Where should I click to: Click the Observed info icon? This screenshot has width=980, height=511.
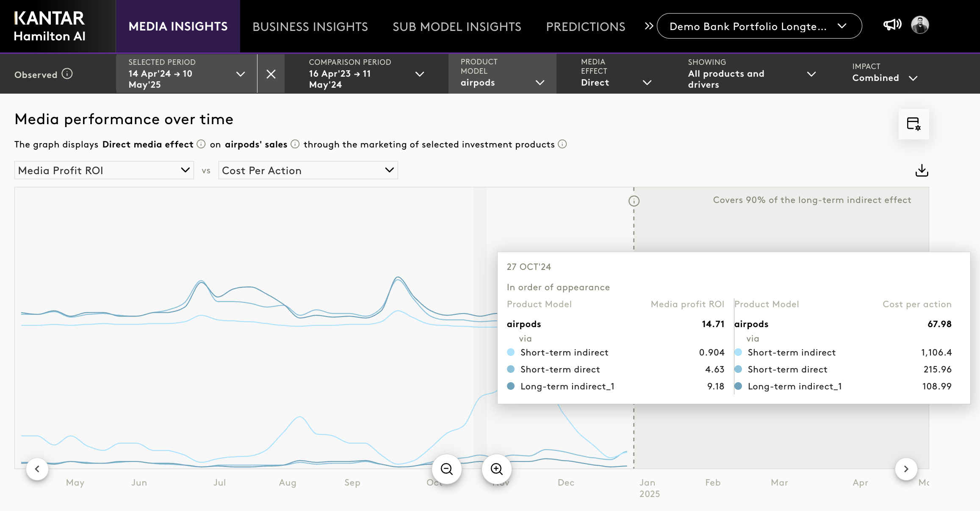coord(67,74)
